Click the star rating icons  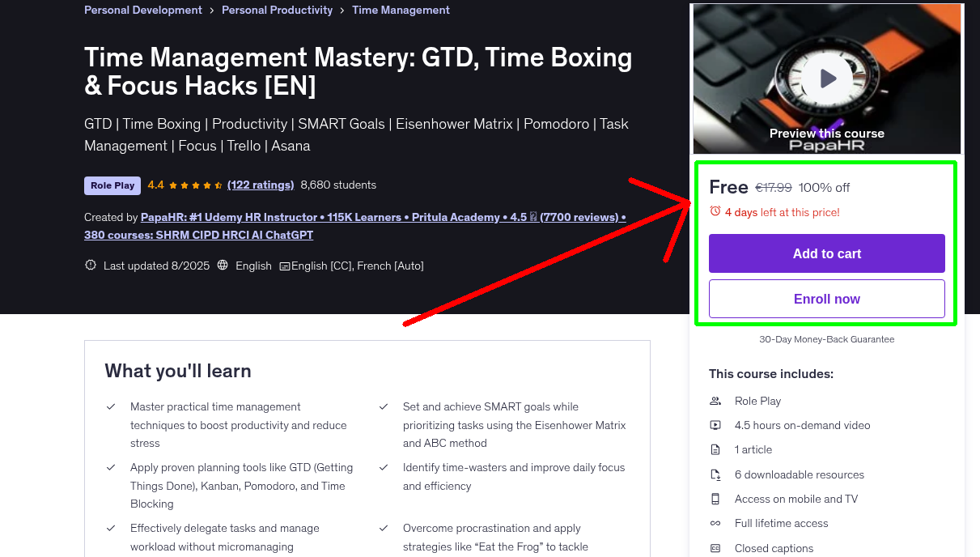coord(196,185)
